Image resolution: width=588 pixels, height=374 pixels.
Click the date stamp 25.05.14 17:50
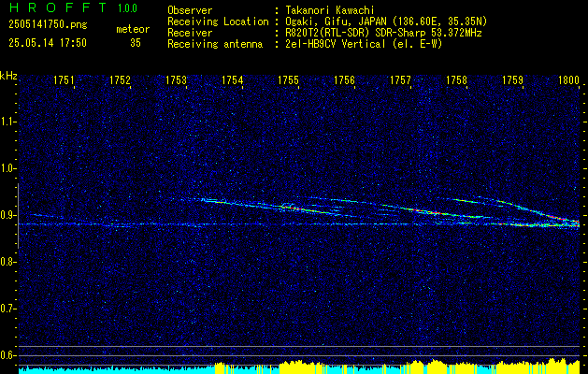click(x=48, y=43)
